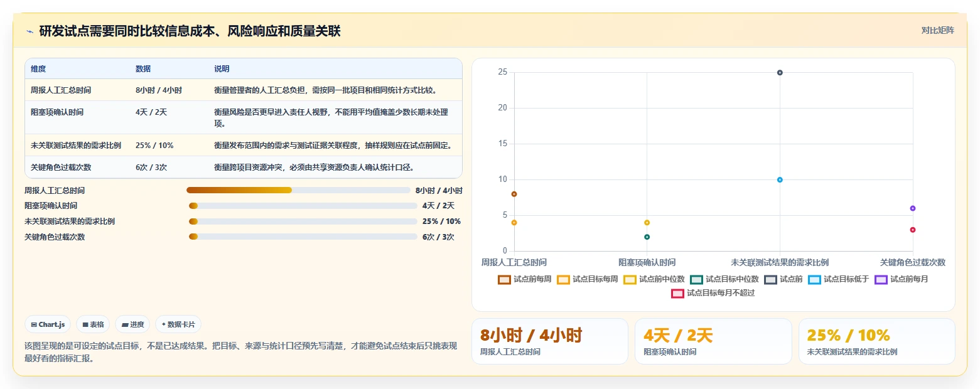Click the x-axis label 阻塞项确认时间
Screen dimensions: 980x389
click(x=647, y=262)
